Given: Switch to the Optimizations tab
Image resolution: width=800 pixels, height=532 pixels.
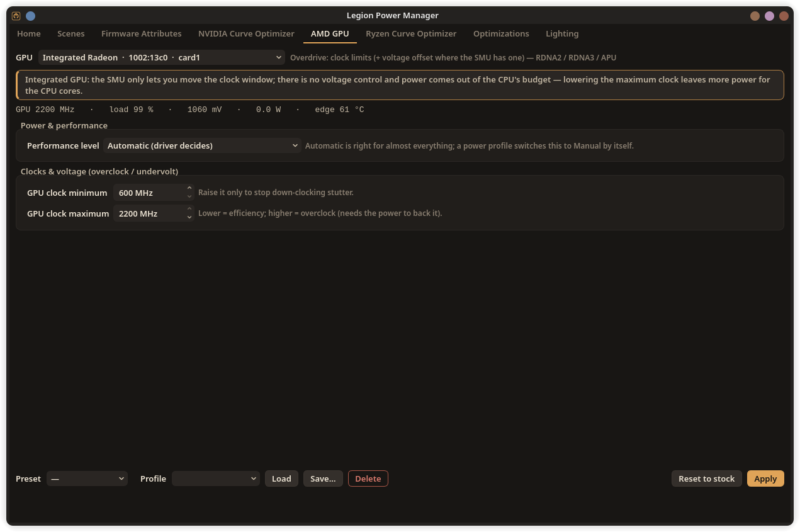Looking at the screenshot, I should pos(501,33).
